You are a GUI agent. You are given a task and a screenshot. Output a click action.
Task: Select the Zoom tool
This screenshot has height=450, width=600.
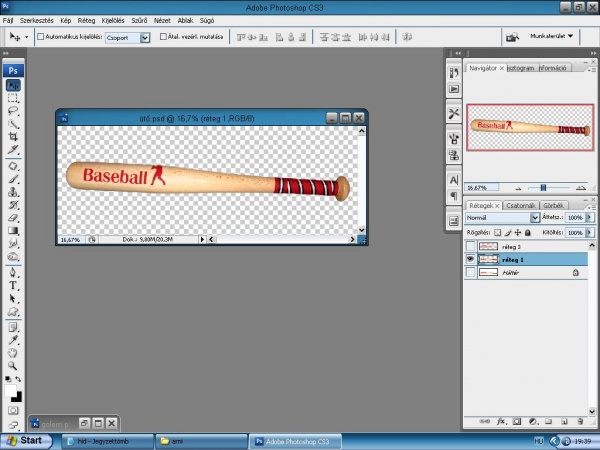[x=13, y=366]
